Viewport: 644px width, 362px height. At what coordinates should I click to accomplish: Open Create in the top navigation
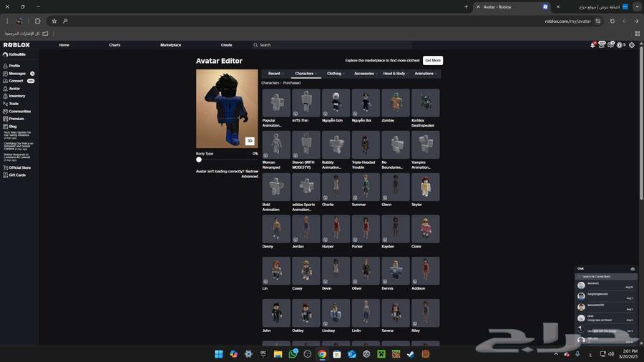point(226,45)
